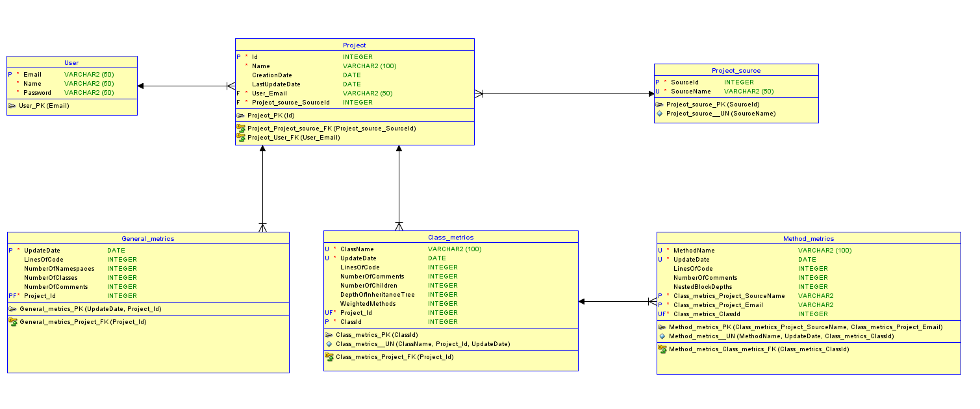The width and height of the screenshot is (980, 409).
Task: Select the Method_metrics_Class_metrics_FK foreign key icon
Action: pyautogui.click(x=662, y=349)
